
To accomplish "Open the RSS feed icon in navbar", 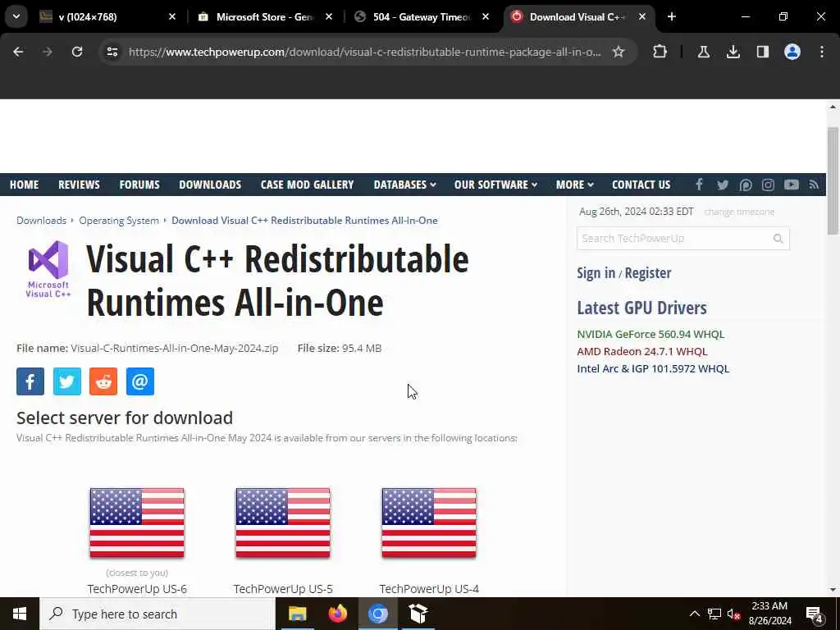I will pos(814,185).
